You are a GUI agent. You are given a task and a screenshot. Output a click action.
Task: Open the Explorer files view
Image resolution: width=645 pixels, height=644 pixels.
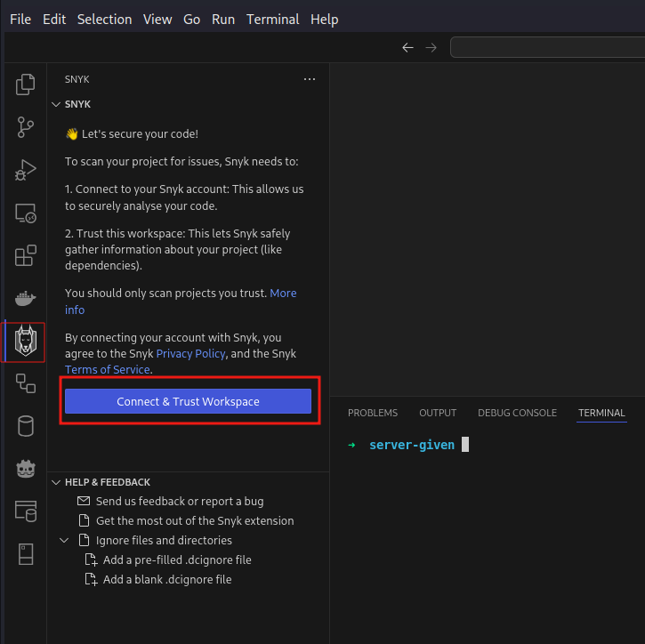[x=26, y=85]
